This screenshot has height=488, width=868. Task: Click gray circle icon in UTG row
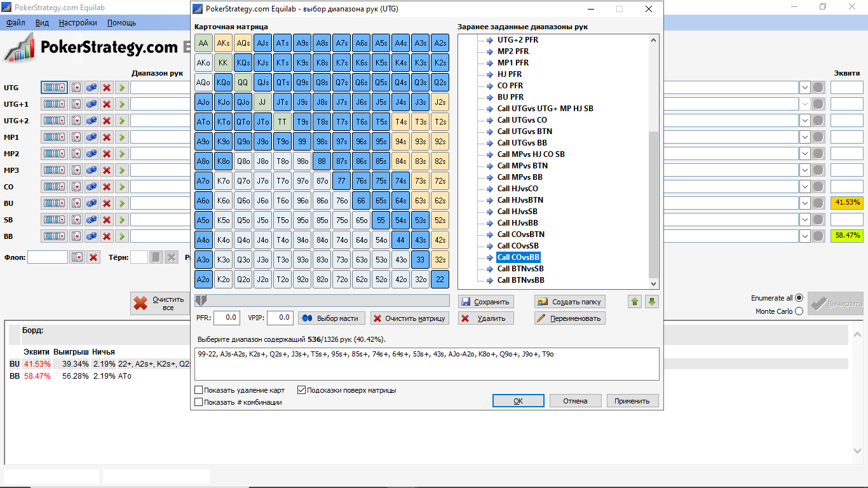[818, 87]
